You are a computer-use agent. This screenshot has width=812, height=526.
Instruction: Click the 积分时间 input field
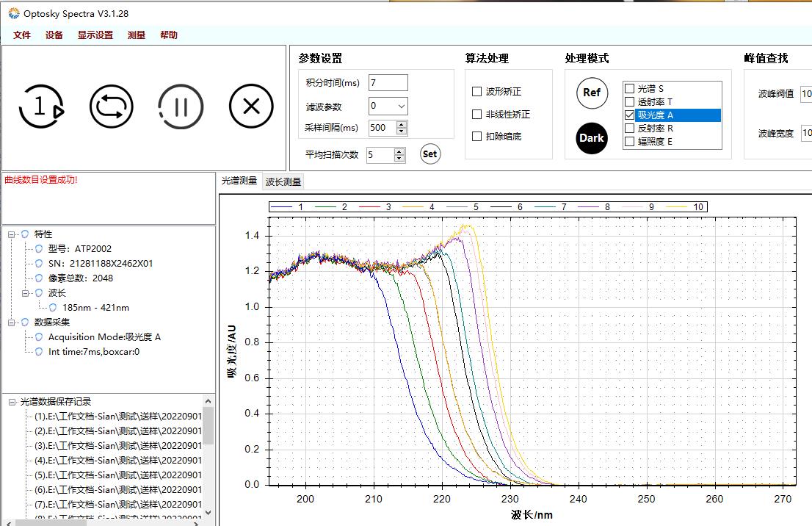pos(388,83)
